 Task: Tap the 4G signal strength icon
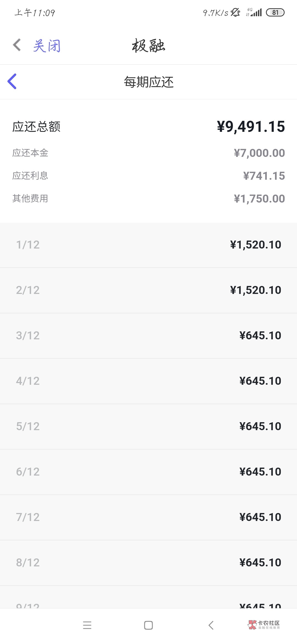254,12
